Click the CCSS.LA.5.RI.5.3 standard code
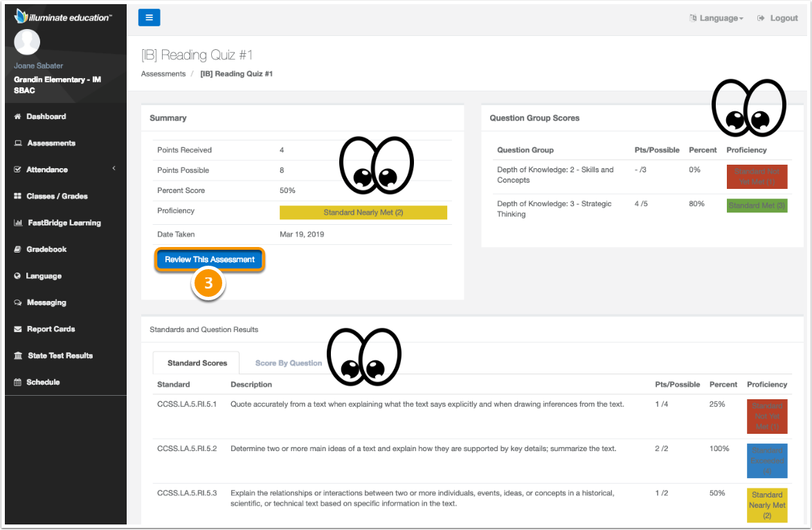 point(187,493)
